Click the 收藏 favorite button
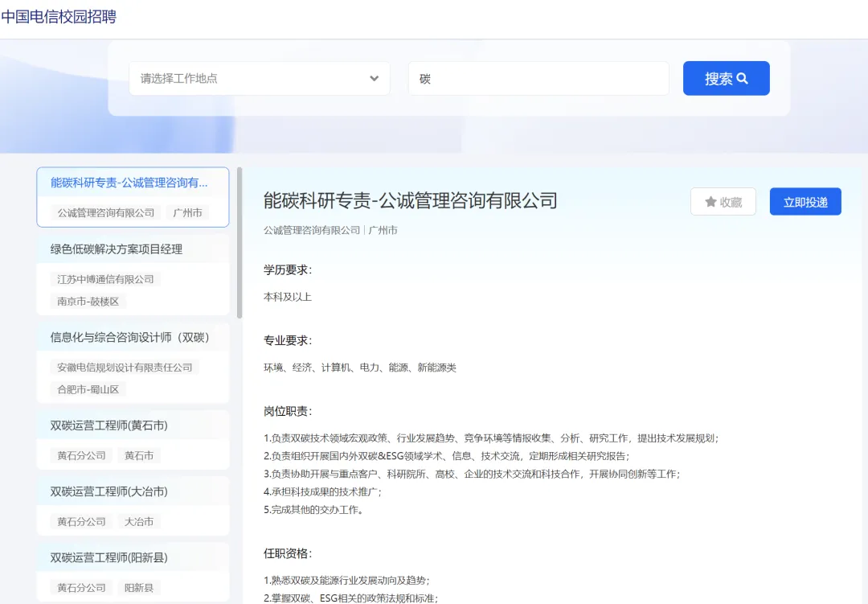 [x=723, y=202]
